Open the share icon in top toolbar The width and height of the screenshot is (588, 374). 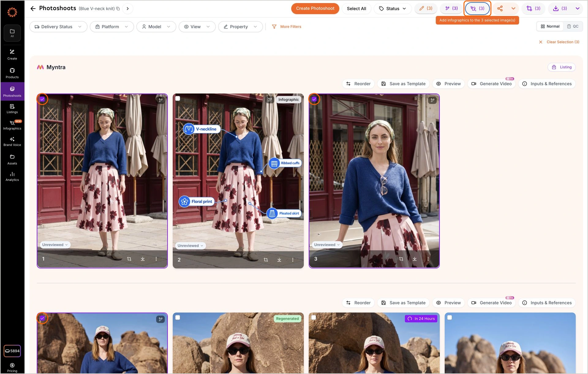tap(500, 9)
